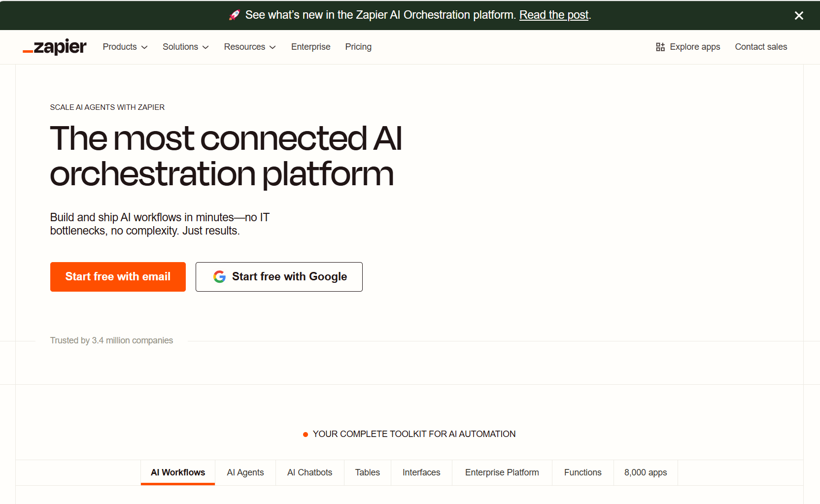Expand the Resources dropdown chevron
The image size is (820, 504).
[273, 47]
